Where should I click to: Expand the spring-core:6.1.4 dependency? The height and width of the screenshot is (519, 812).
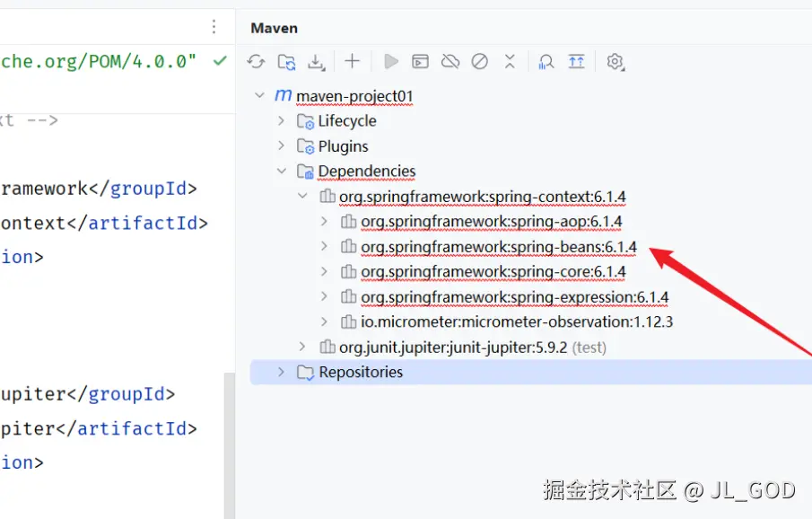(x=324, y=271)
